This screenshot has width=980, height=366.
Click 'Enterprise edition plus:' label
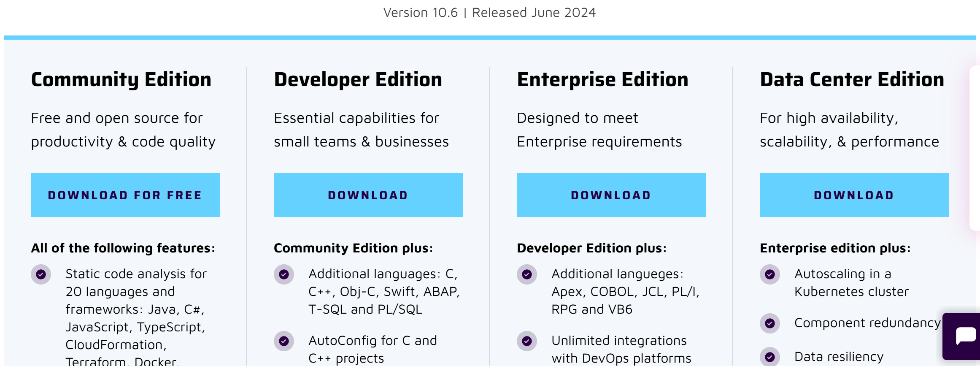(x=835, y=248)
